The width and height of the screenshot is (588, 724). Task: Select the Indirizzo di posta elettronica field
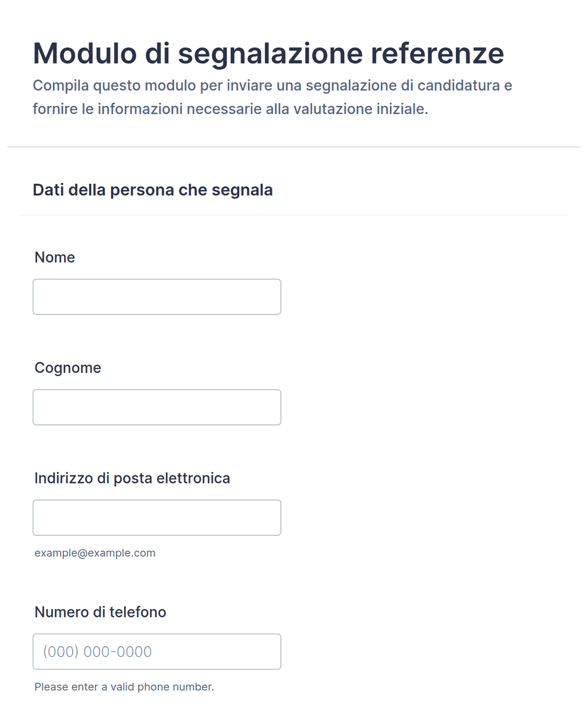[x=157, y=518]
